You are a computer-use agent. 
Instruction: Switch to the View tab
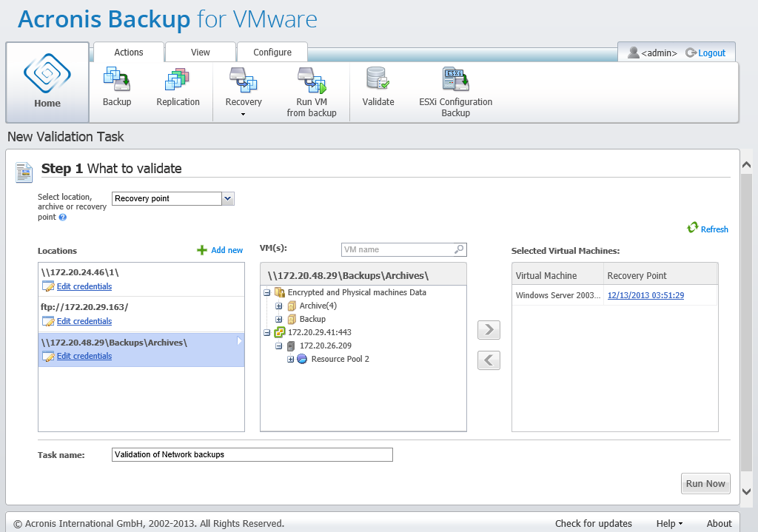(x=200, y=53)
